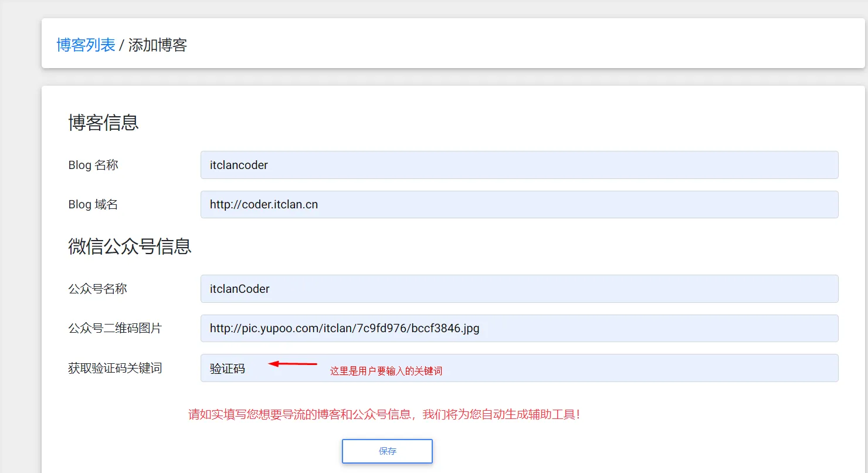
Task: Click empty area right of 添加博客 breadcrumb
Action: [x=522, y=45]
